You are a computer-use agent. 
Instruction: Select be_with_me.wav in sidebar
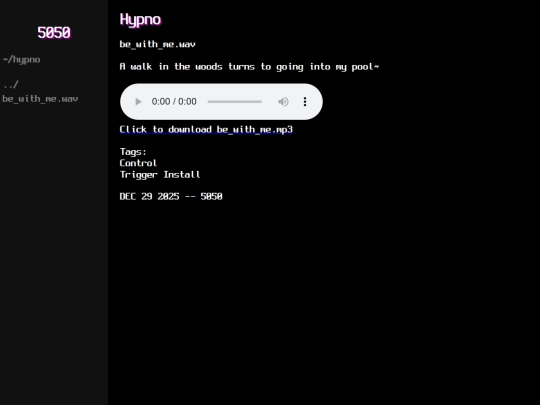[40, 99]
